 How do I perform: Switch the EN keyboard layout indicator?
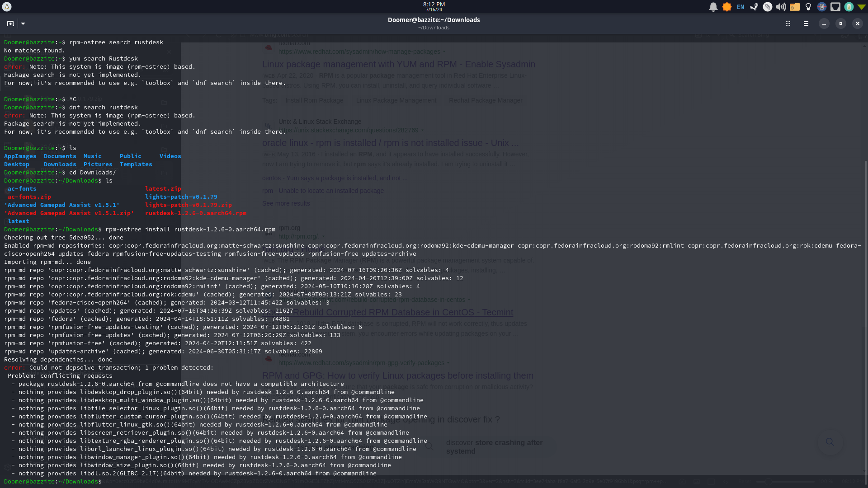pos(741,7)
